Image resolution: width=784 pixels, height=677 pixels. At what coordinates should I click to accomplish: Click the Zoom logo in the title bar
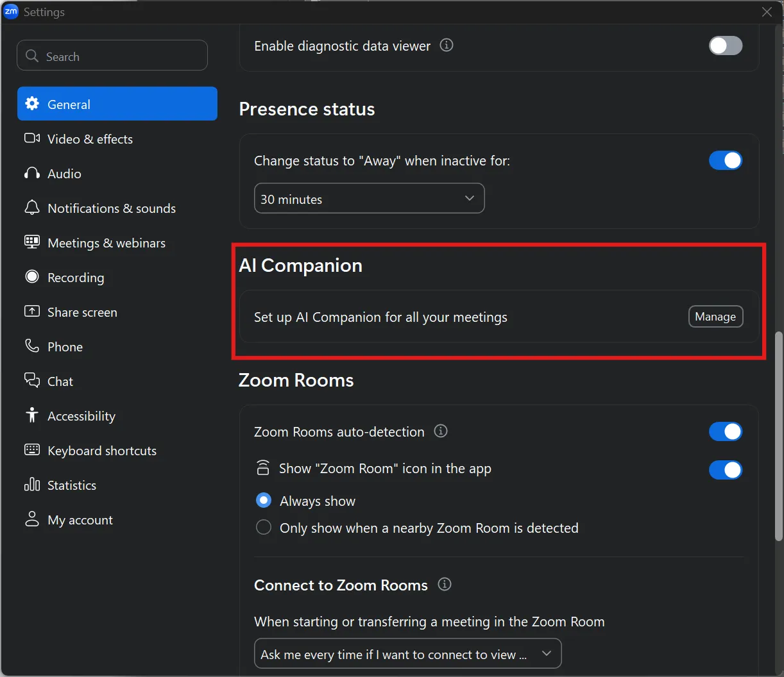pyautogui.click(x=11, y=12)
